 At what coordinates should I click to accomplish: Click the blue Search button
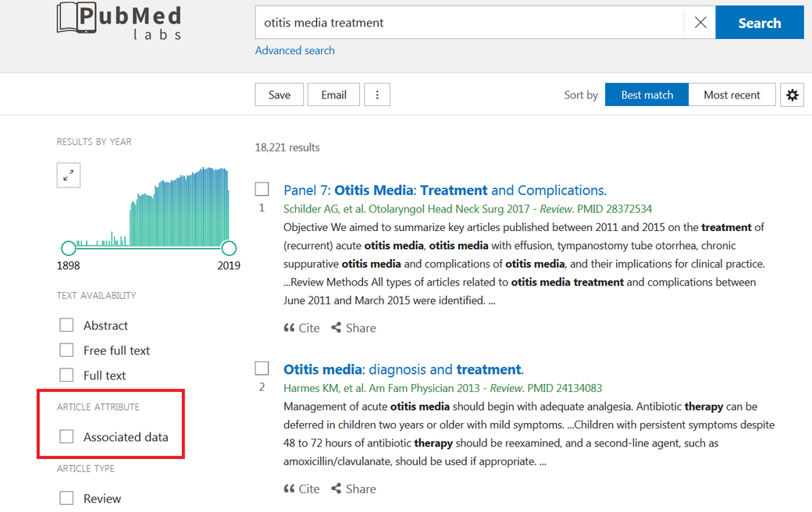(x=760, y=23)
